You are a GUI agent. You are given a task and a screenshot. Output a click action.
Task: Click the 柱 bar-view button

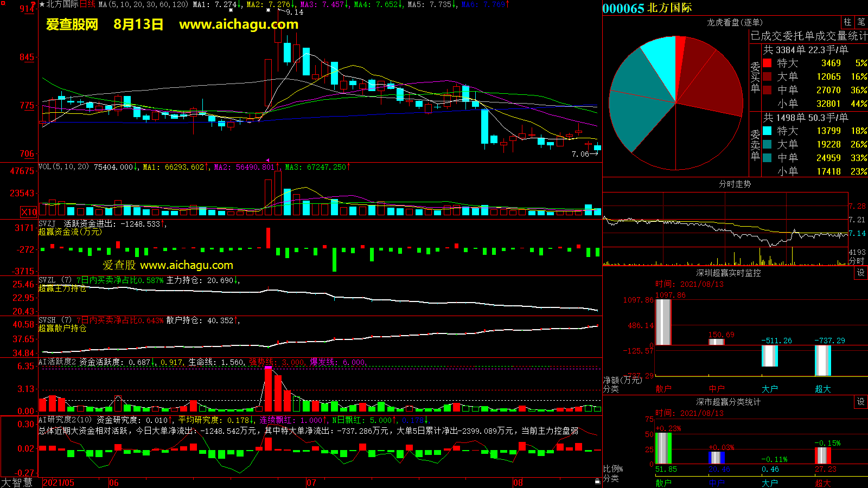pyautogui.click(x=847, y=22)
